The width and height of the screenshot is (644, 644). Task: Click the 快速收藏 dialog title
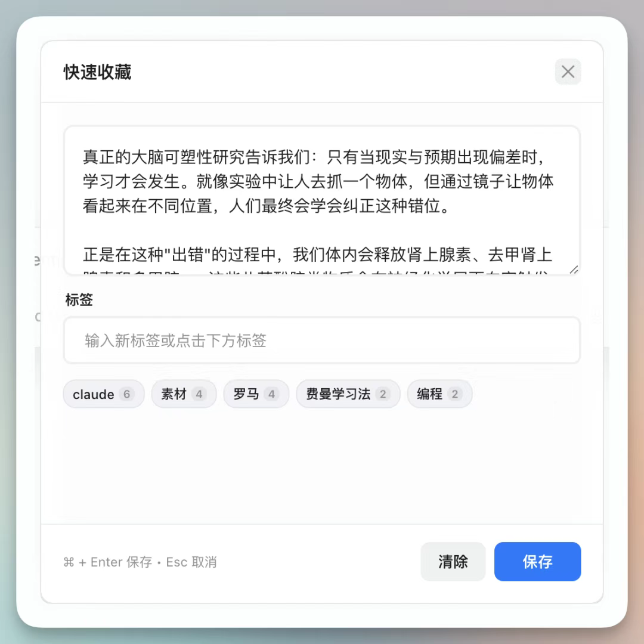[97, 72]
